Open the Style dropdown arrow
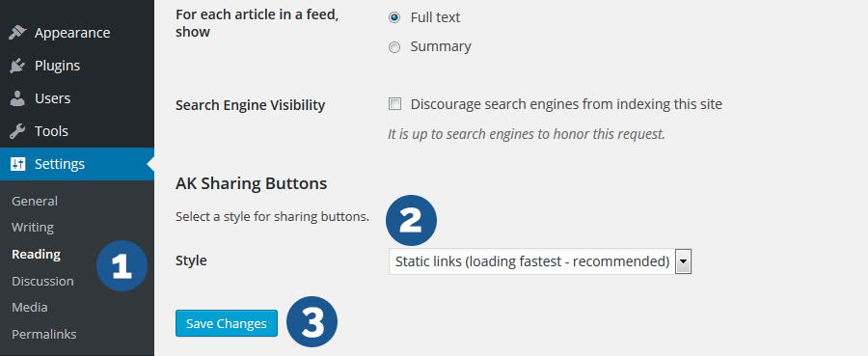Image resolution: width=868 pixels, height=356 pixels. (x=684, y=261)
